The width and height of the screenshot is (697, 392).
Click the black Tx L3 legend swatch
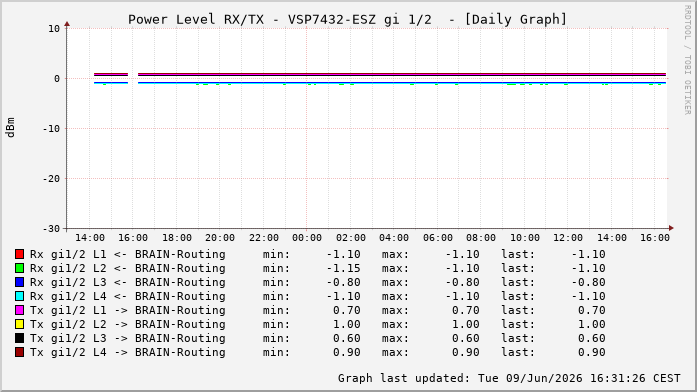[x=19, y=338]
